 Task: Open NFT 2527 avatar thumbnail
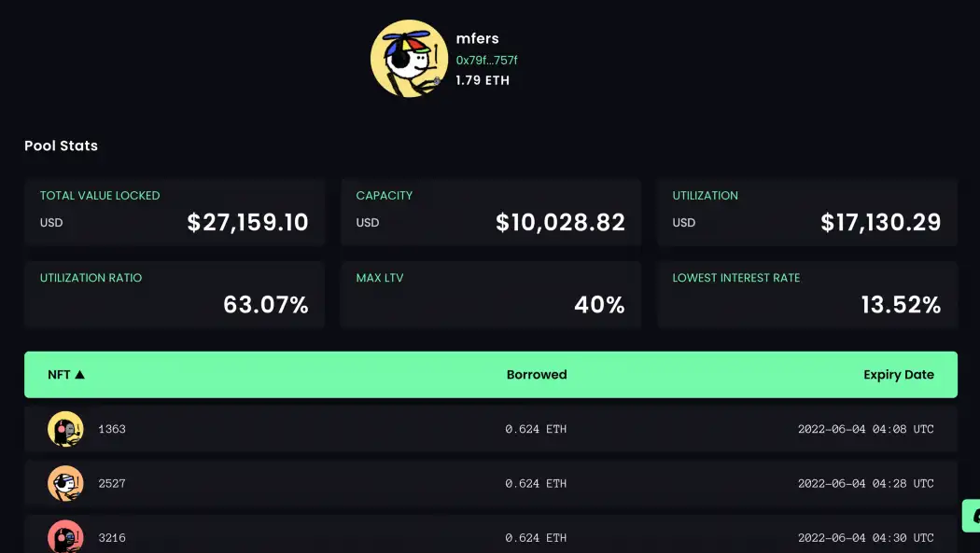pos(65,483)
